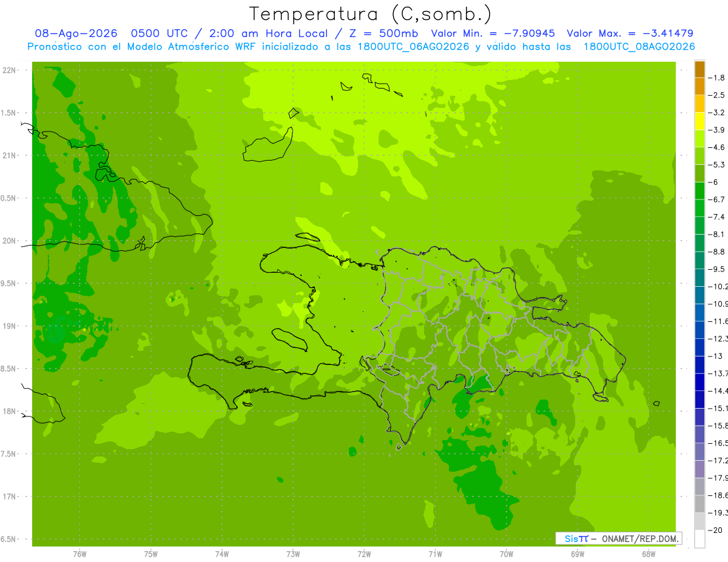Viewport: 728px width, 562px height.
Task: Click the '76W' longitude axis label
Action: click(79, 554)
